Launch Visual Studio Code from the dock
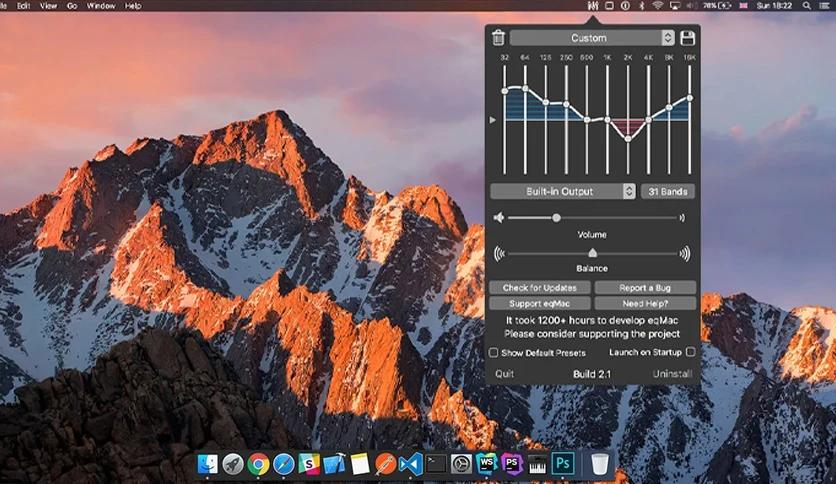 (x=411, y=464)
